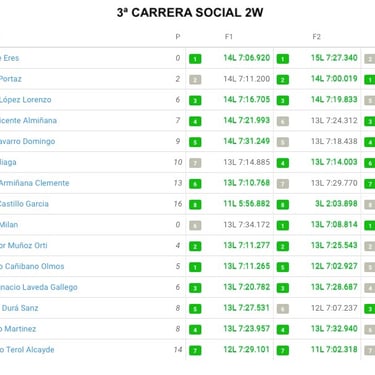Click the green badge before 12L 7:29.101

(x=195, y=350)
